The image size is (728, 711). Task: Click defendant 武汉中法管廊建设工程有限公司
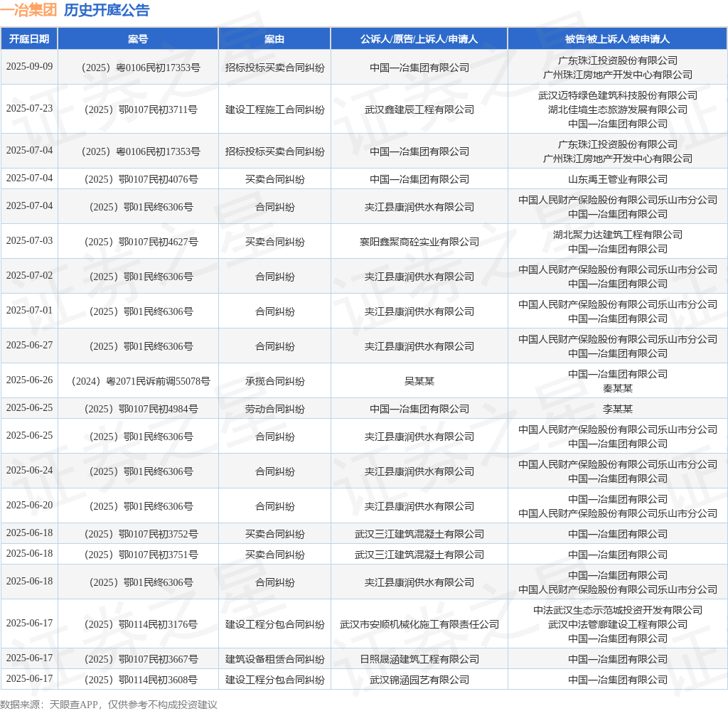(618, 625)
